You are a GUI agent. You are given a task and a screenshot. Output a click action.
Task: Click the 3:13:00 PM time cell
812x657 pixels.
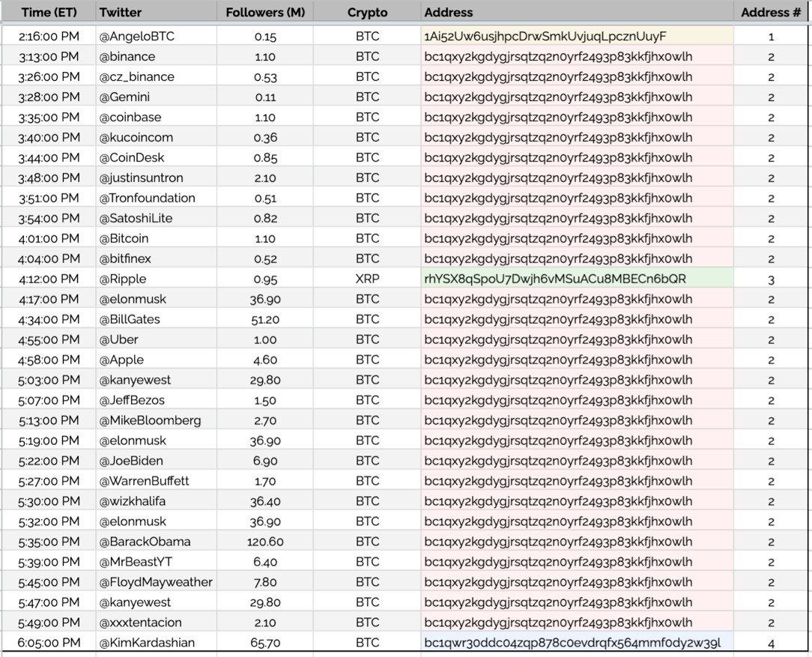(x=49, y=56)
